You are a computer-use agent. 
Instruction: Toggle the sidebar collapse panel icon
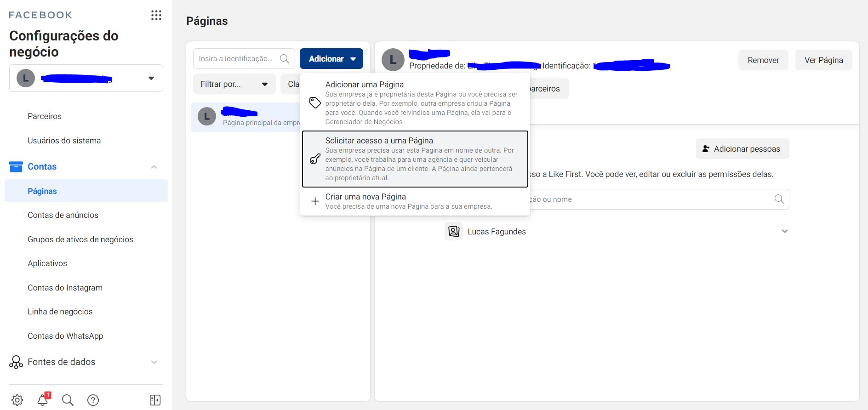pos(155,400)
